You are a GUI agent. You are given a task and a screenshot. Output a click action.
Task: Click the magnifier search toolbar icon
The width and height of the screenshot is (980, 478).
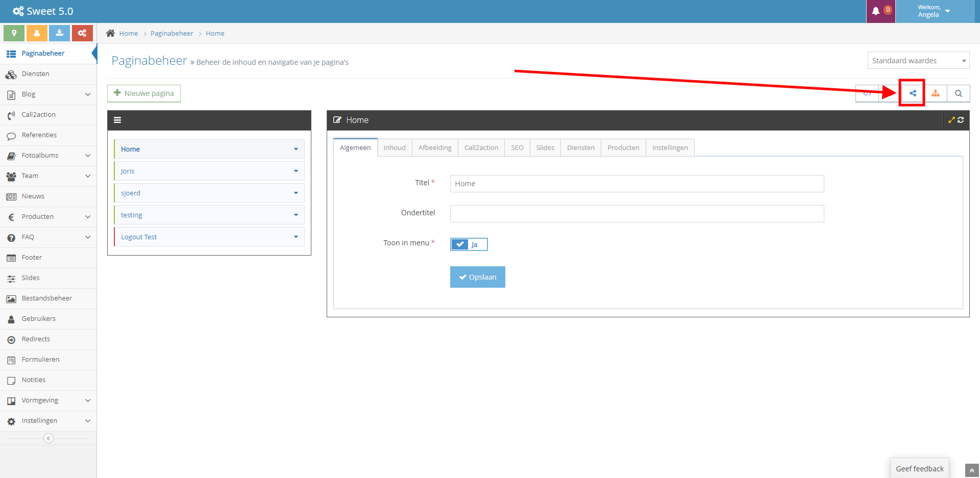click(x=959, y=93)
